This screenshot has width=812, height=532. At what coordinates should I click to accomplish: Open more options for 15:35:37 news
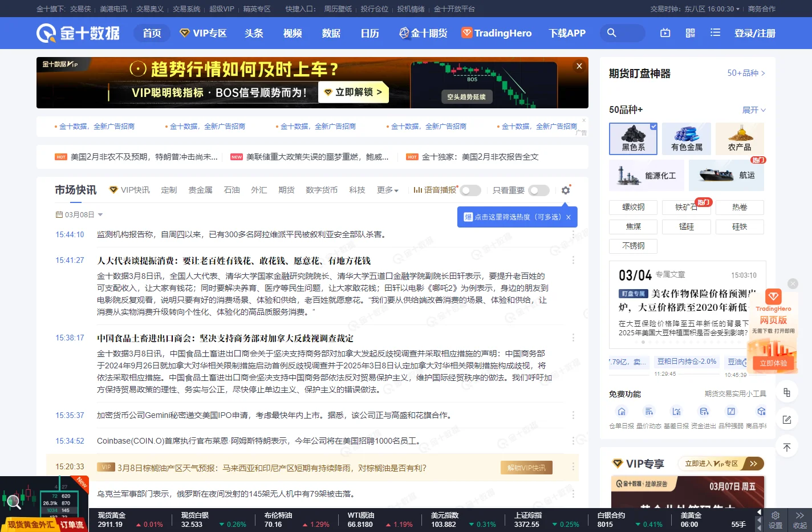pos(573,416)
